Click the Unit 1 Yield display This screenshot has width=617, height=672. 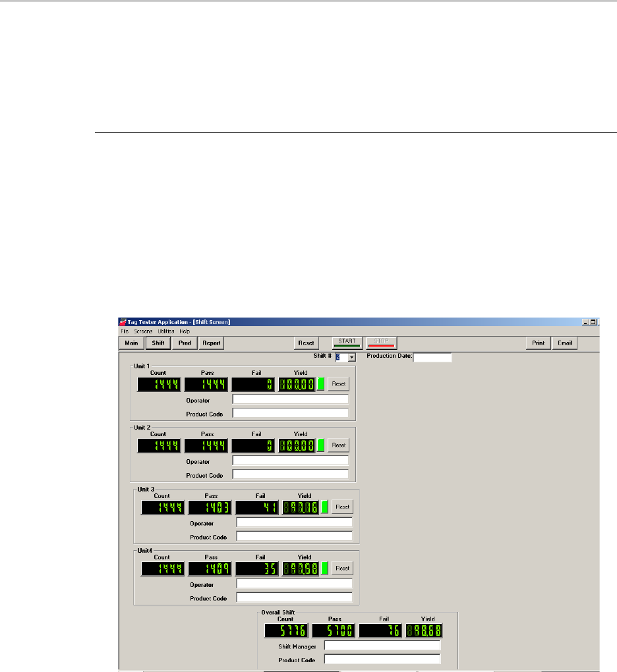pyautogui.click(x=297, y=385)
